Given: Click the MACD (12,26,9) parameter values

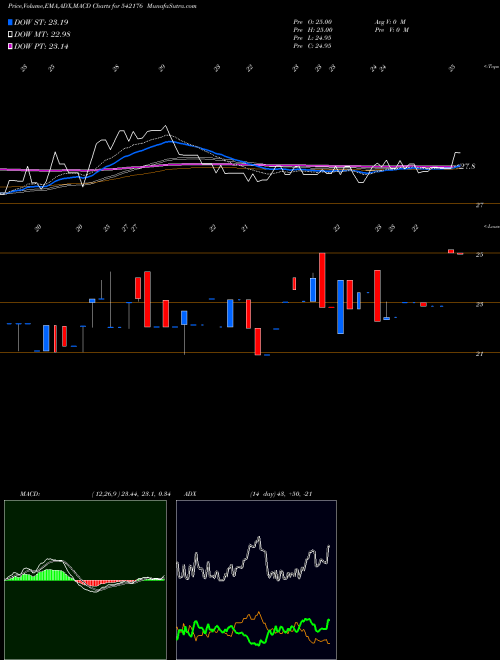Looking at the screenshot, I should [130, 494].
